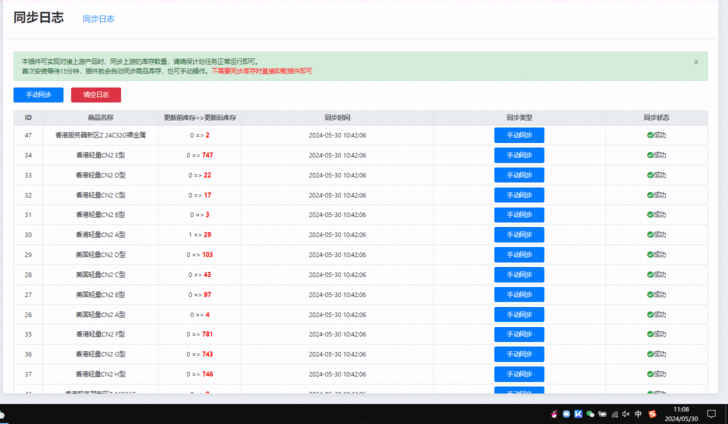
Task: Click the 更新前库存=>更新后库存 column header
Action: (200, 118)
